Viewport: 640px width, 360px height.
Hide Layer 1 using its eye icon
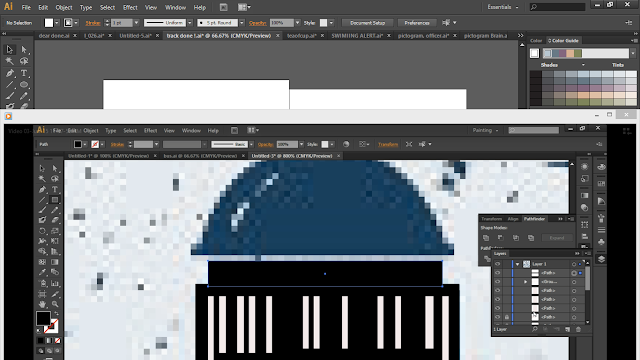pyautogui.click(x=498, y=264)
